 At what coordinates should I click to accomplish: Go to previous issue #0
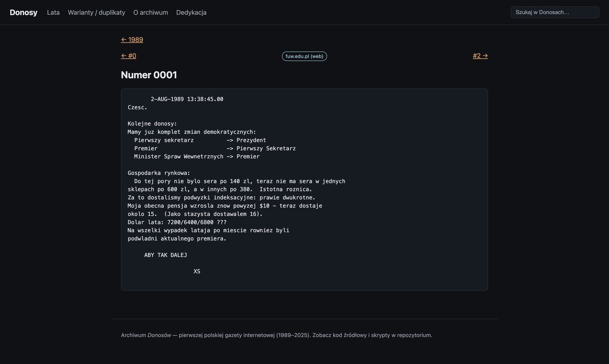tap(128, 56)
